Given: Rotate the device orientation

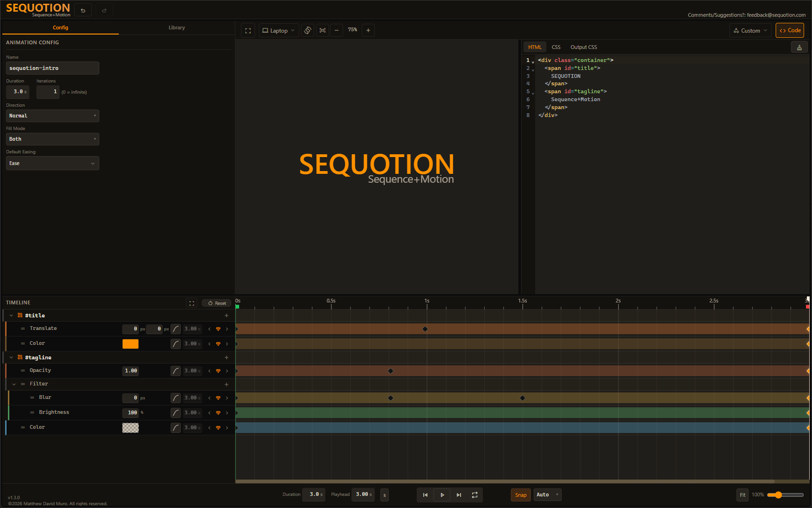Looking at the screenshot, I should coord(308,30).
